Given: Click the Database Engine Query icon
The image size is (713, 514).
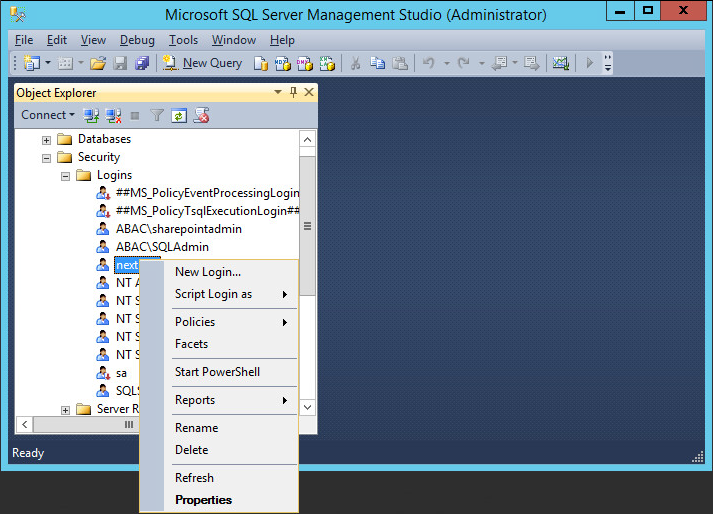Looking at the screenshot, I should pos(260,63).
